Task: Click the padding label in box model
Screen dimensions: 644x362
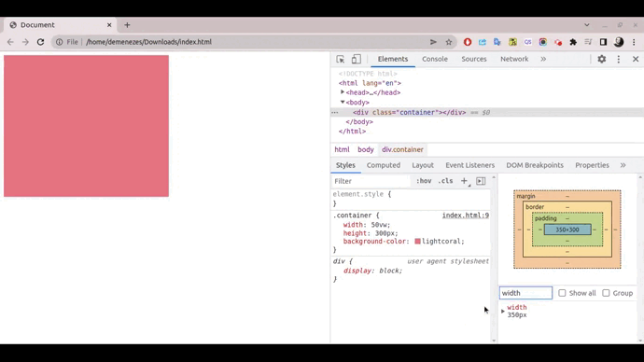Action: 545,218
